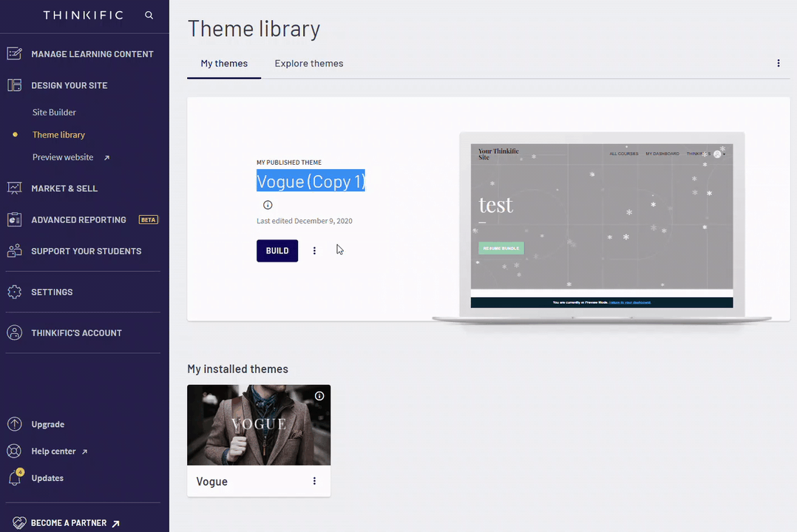Open the three-dot menu beside Build button
Viewport: 797px width, 532px height.
[x=314, y=250]
